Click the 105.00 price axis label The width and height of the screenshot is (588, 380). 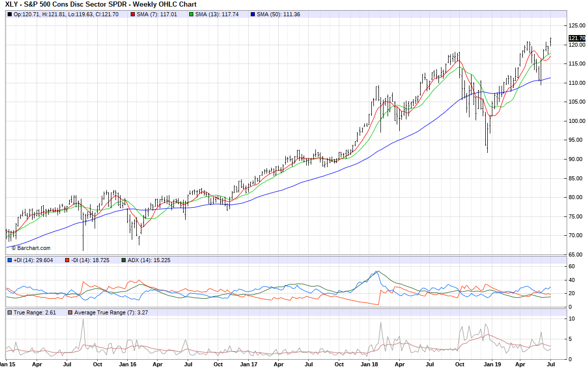coord(577,102)
